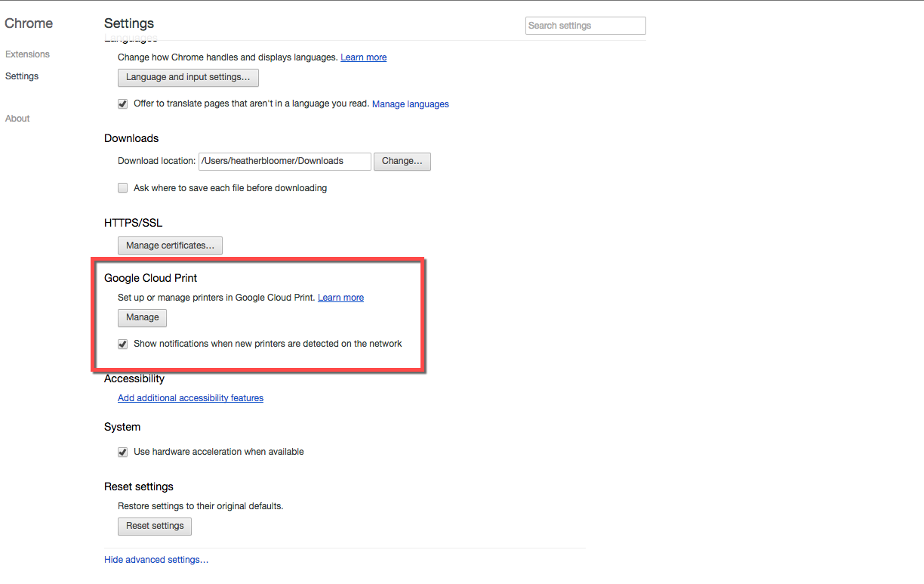Select Settings in the sidebar
The width and height of the screenshot is (924, 584).
tap(22, 76)
